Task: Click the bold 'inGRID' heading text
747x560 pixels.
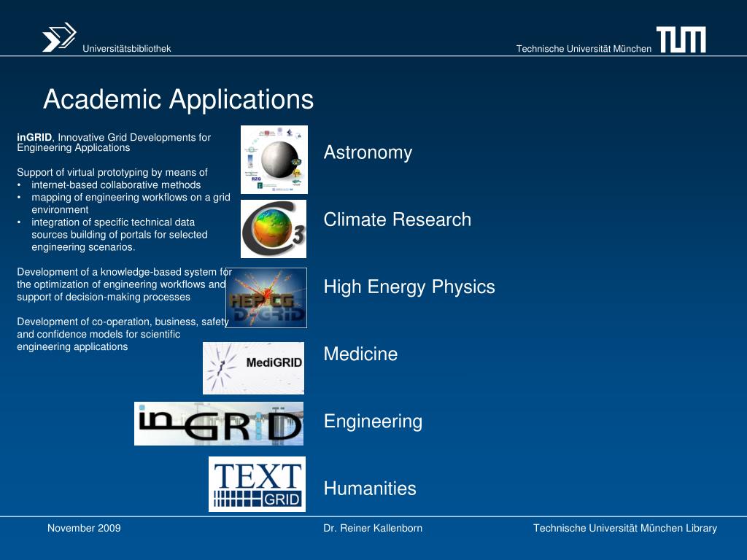Action: tap(34, 138)
